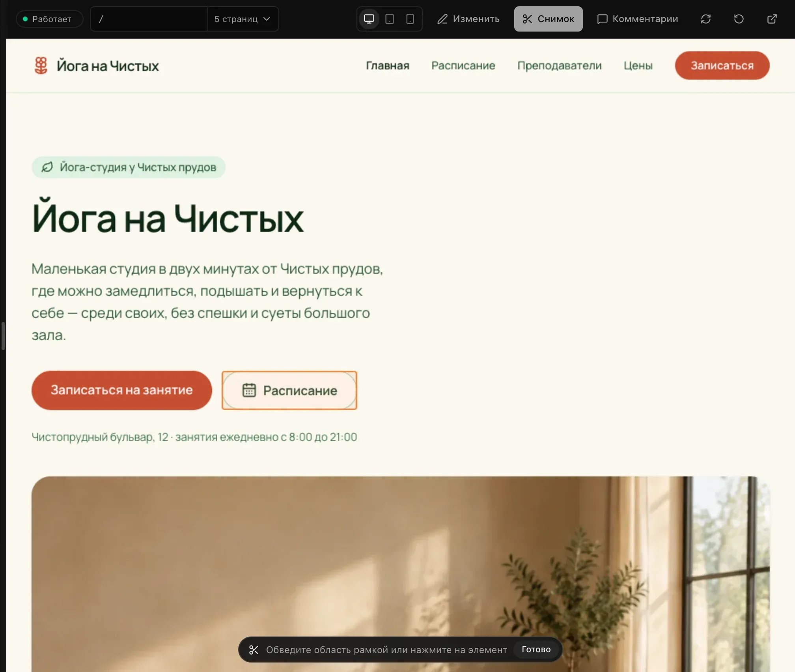
Task: Open Преподаватели nav link
Action: point(559,65)
